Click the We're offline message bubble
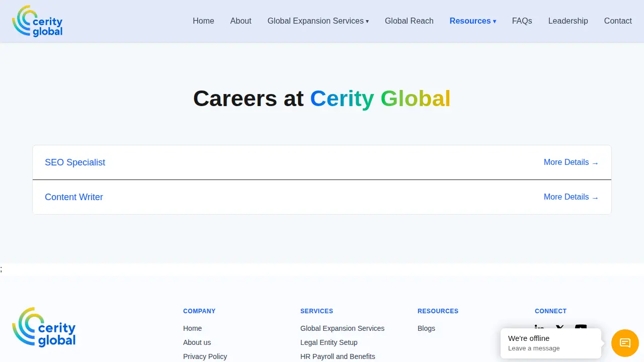644x362 pixels. [x=551, y=343]
